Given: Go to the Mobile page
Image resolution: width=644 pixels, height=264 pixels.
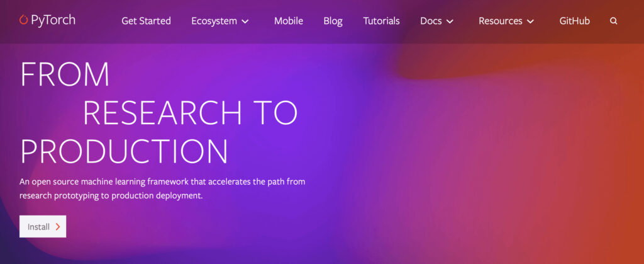Looking at the screenshot, I should 289,21.
